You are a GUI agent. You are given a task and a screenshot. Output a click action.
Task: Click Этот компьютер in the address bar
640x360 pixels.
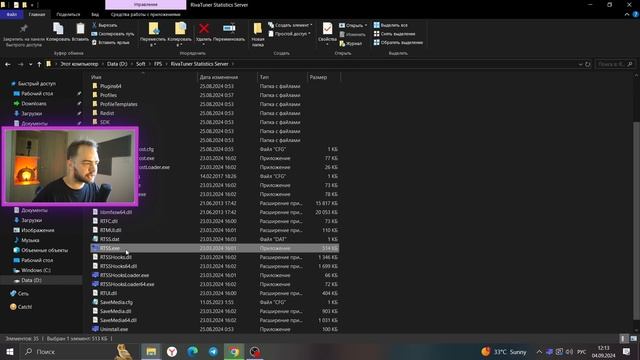pyautogui.click(x=79, y=64)
